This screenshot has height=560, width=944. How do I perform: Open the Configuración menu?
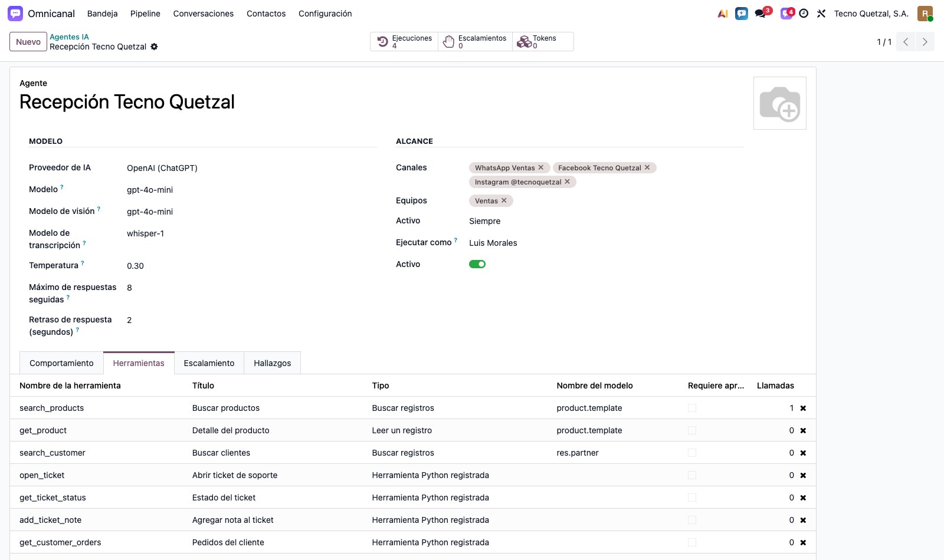coord(325,14)
